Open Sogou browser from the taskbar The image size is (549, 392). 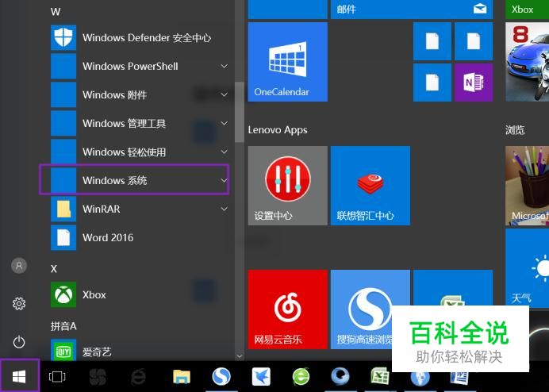click(221, 377)
